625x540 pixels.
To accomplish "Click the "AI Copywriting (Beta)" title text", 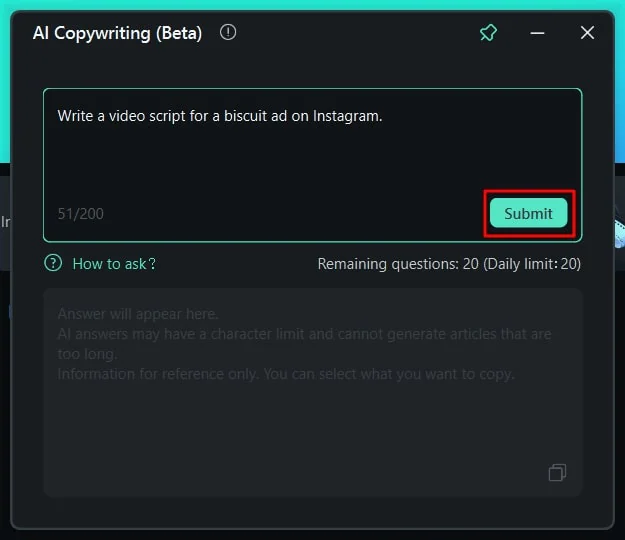I will pyautogui.click(x=117, y=33).
